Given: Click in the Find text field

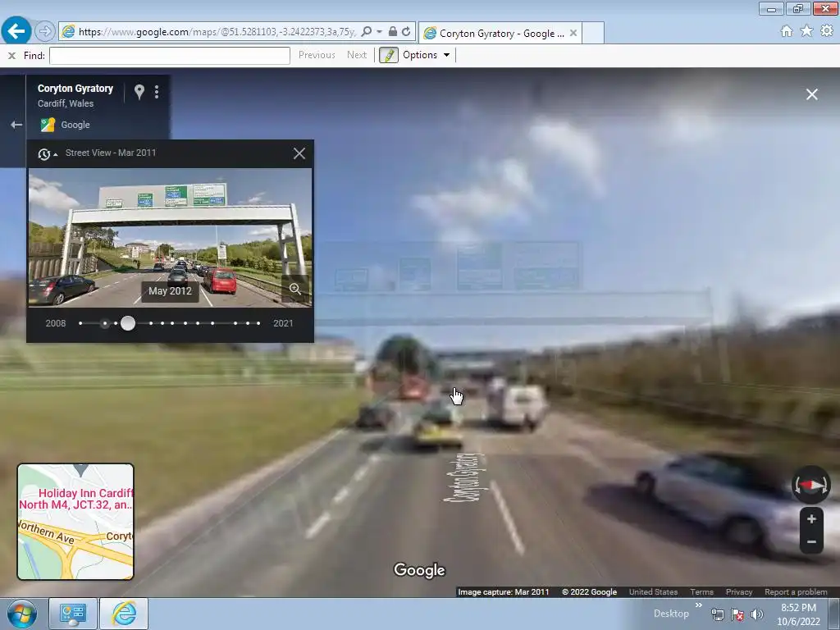Looking at the screenshot, I should click(x=169, y=55).
